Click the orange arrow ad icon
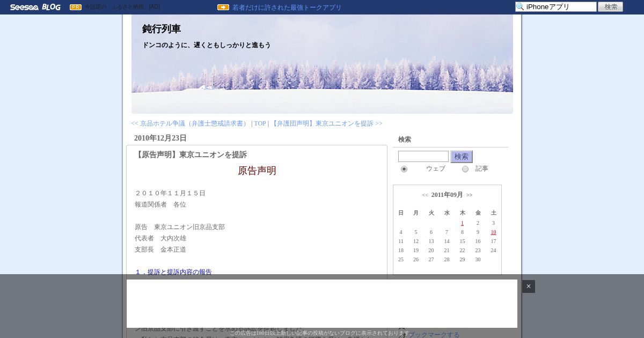Viewport: 644px width, 338px height. click(x=223, y=7)
